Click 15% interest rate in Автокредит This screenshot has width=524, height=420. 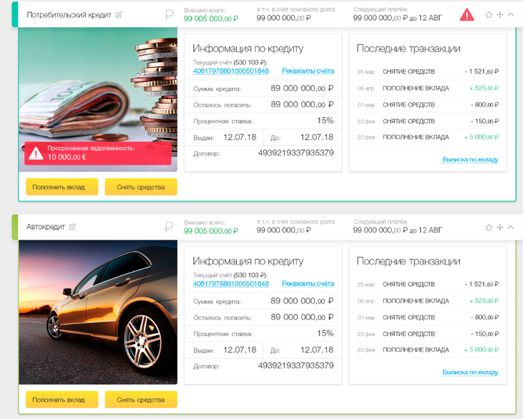pyautogui.click(x=326, y=333)
